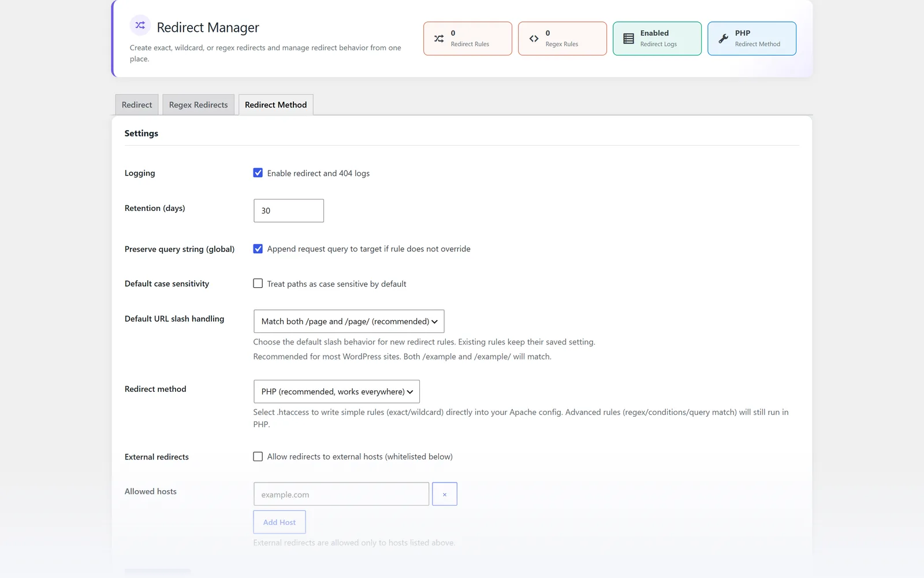Click the 'Select .htaccess to write simple rules' help text
Image resolution: width=924 pixels, height=578 pixels.
click(x=520, y=418)
